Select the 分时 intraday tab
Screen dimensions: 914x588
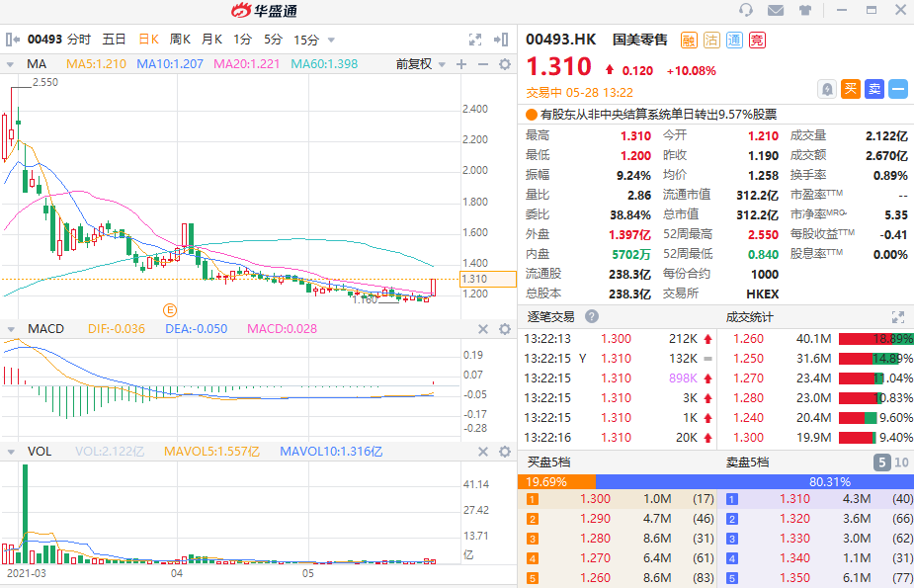pyautogui.click(x=79, y=40)
